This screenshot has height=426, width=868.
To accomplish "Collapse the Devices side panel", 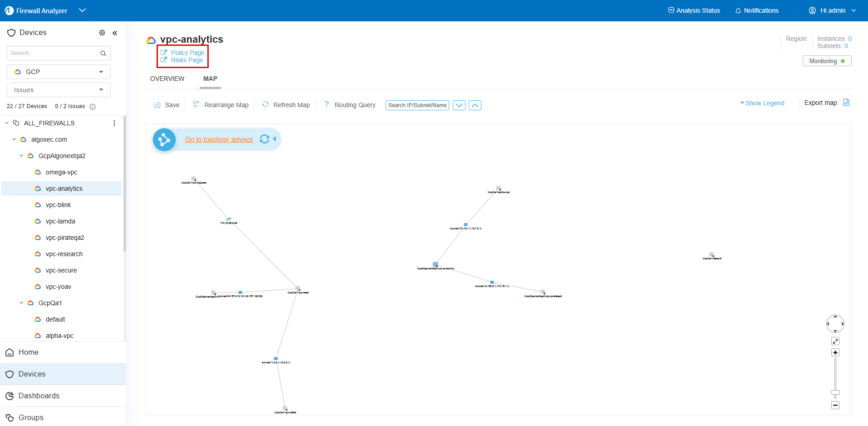I will [115, 33].
